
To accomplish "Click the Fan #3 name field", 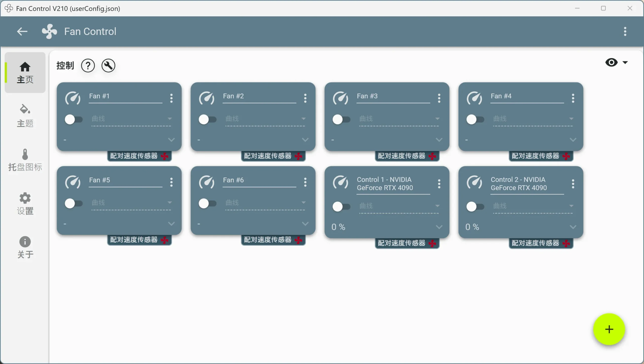I will point(393,96).
